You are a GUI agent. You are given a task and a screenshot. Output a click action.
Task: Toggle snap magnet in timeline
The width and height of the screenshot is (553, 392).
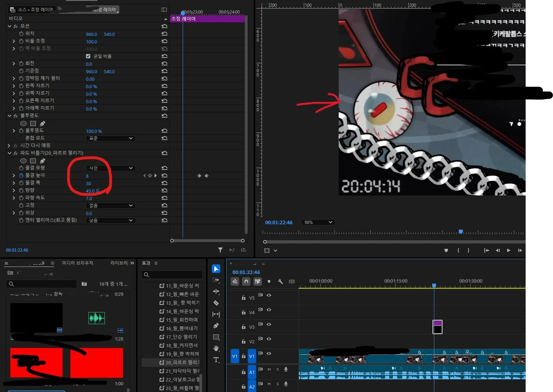tap(246, 281)
